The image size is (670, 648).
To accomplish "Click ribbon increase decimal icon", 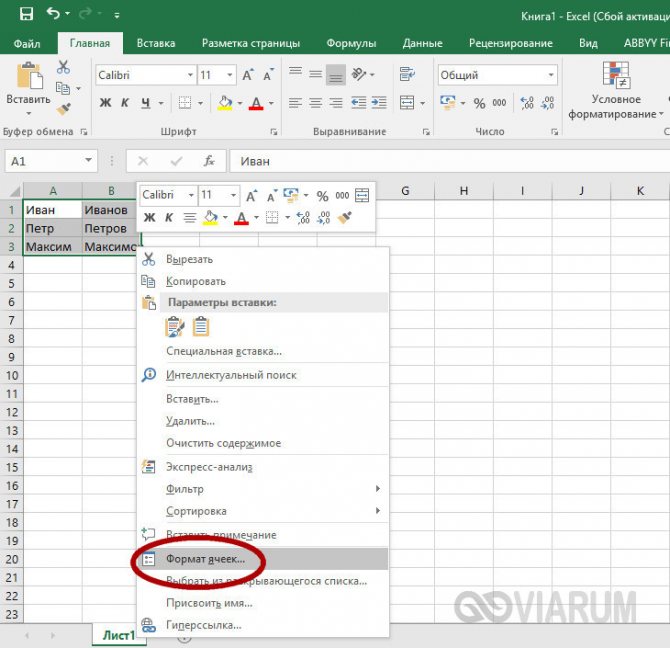I will [x=527, y=103].
